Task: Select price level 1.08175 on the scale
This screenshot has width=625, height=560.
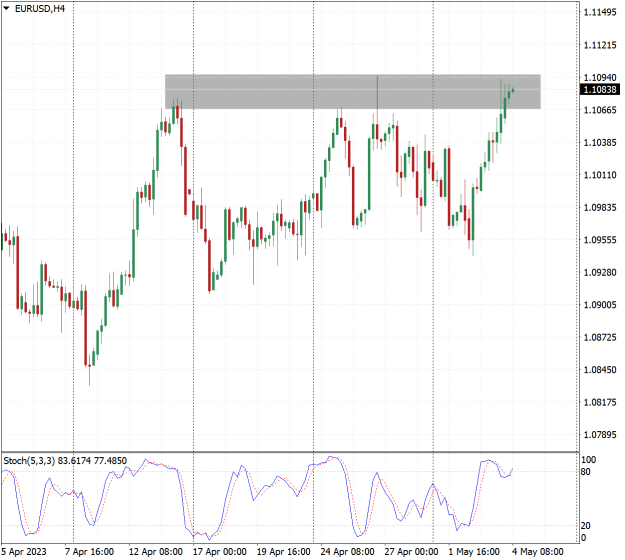Action: click(600, 403)
